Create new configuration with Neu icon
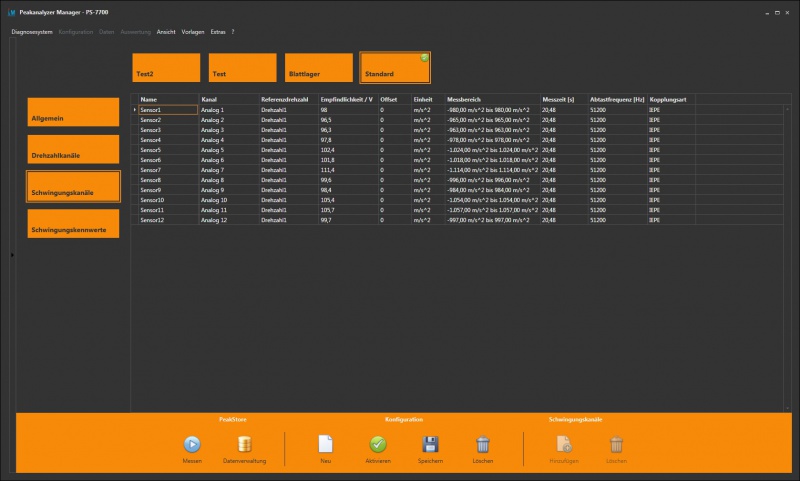 [324, 444]
